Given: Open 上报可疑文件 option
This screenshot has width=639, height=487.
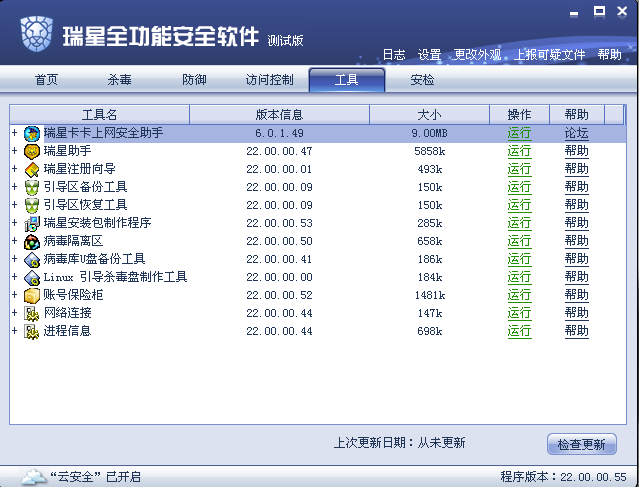Looking at the screenshot, I should 549,55.
